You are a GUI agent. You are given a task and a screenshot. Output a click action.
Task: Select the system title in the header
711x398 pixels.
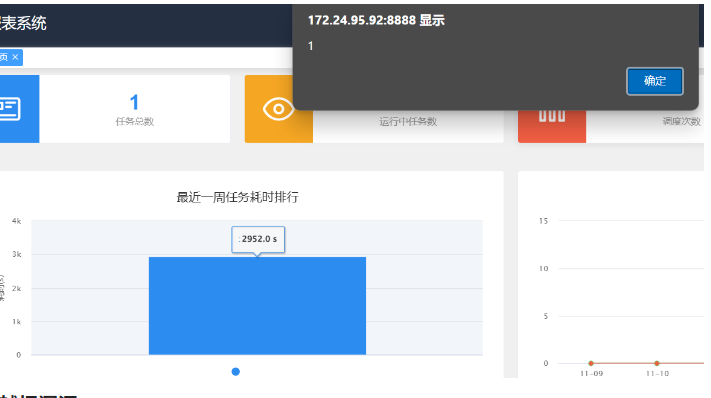point(23,23)
